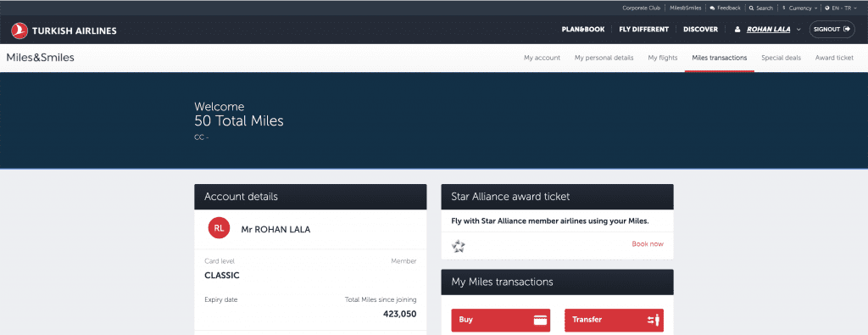Click the Turkish Airlines bird logo
The width and height of the screenshot is (868, 335).
click(19, 31)
